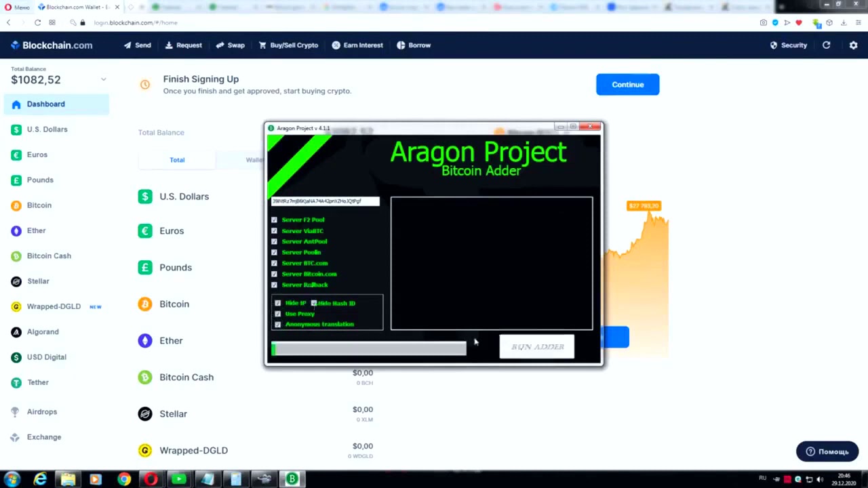Toggle the Server BTC.com checkbox
This screenshot has height=488, width=868.
tap(274, 263)
